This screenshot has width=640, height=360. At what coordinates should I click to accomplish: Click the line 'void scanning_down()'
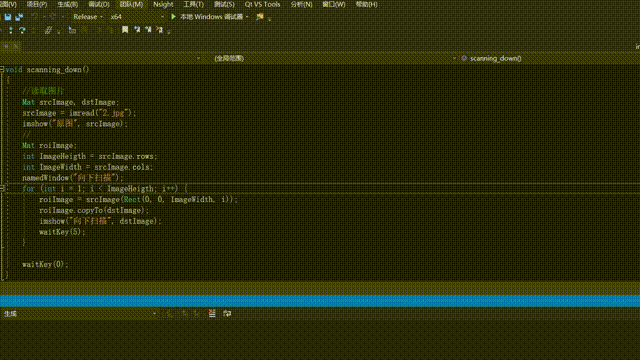point(47,69)
